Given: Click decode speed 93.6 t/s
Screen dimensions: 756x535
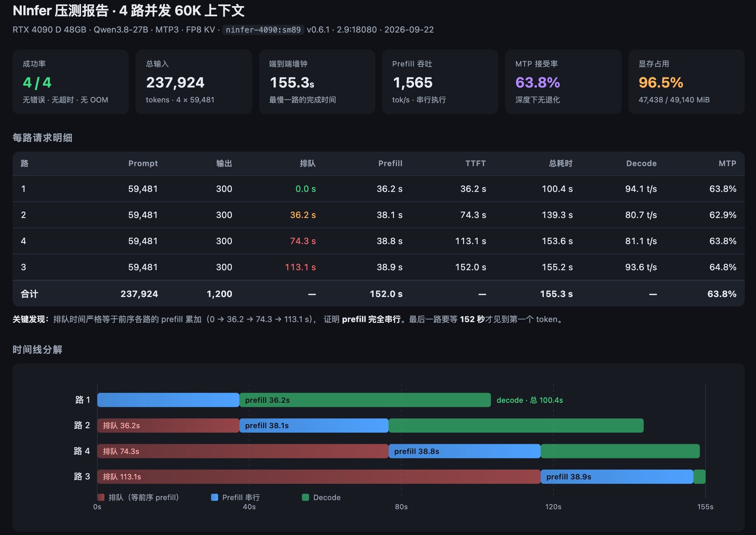Looking at the screenshot, I should (x=641, y=267).
